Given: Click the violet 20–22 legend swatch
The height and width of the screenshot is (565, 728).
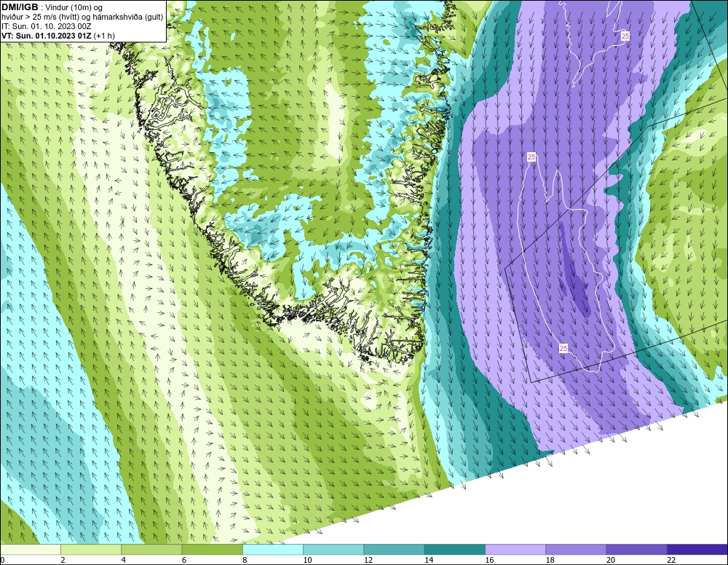Looking at the screenshot, I should 637,549.
